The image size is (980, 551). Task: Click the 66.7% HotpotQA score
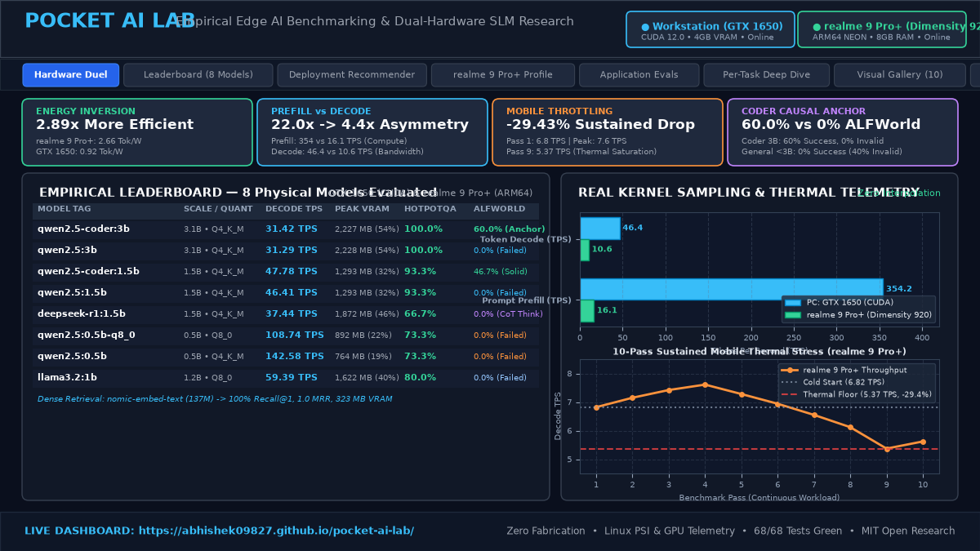click(x=421, y=314)
